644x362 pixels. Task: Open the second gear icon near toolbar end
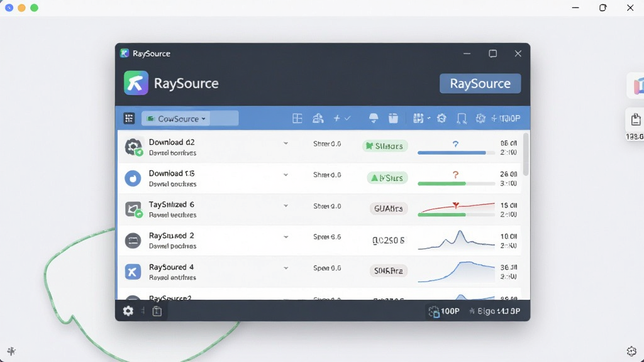(480, 118)
